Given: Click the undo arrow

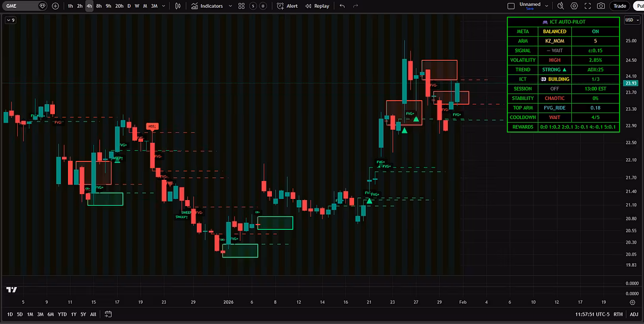Looking at the screenshot, I should [x=342, y=6].
